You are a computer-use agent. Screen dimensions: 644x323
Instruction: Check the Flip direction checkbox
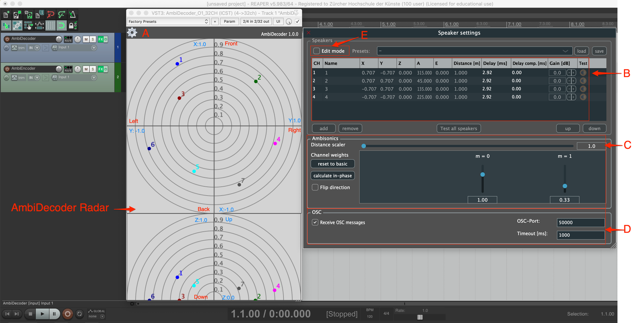[x=315, y=187]
